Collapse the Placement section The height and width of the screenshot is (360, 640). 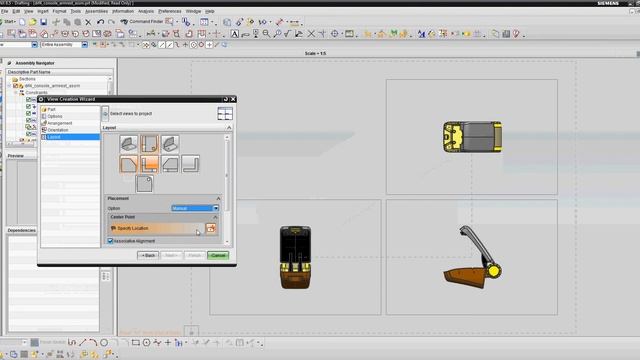click(218, 198)
